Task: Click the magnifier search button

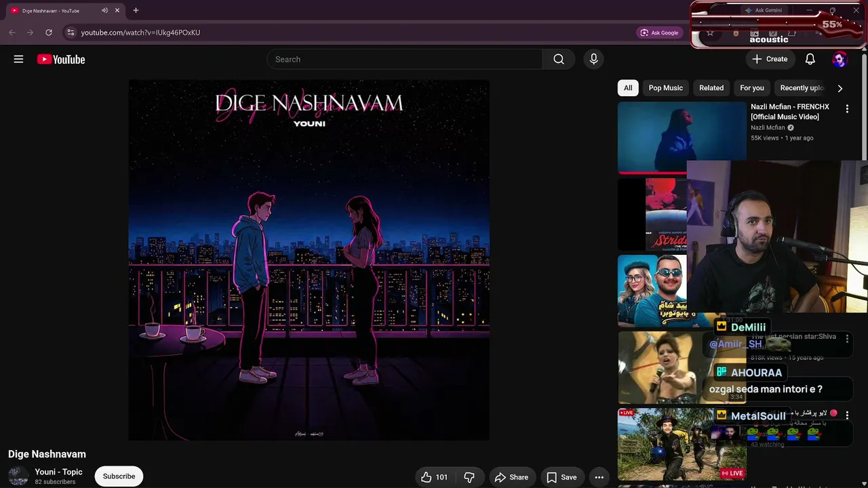Action: coord(559,59)
